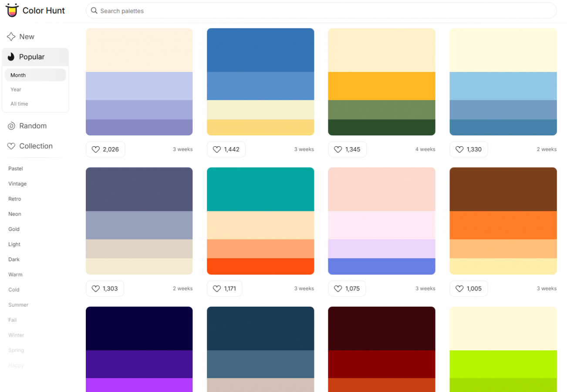
Task: Browse the Vintage palettes tag
Action: tap(17, 184)
